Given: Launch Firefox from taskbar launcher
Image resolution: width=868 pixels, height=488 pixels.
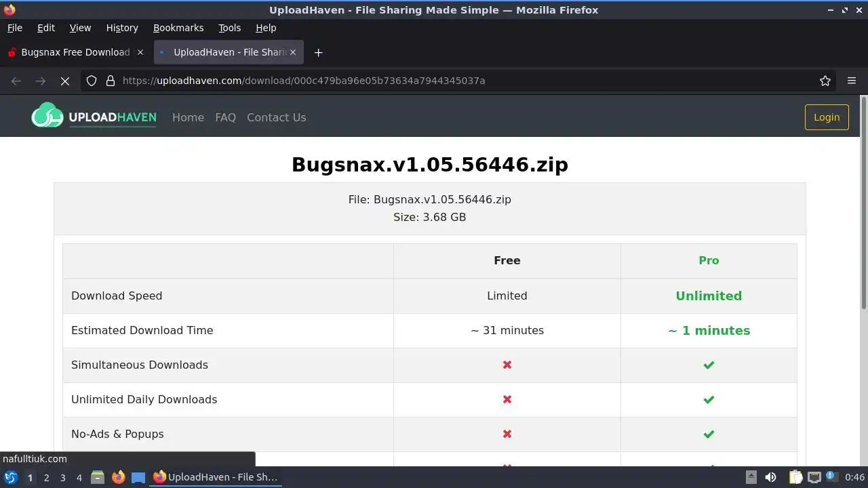Looking at the screenshot, I should click(118, 477).
